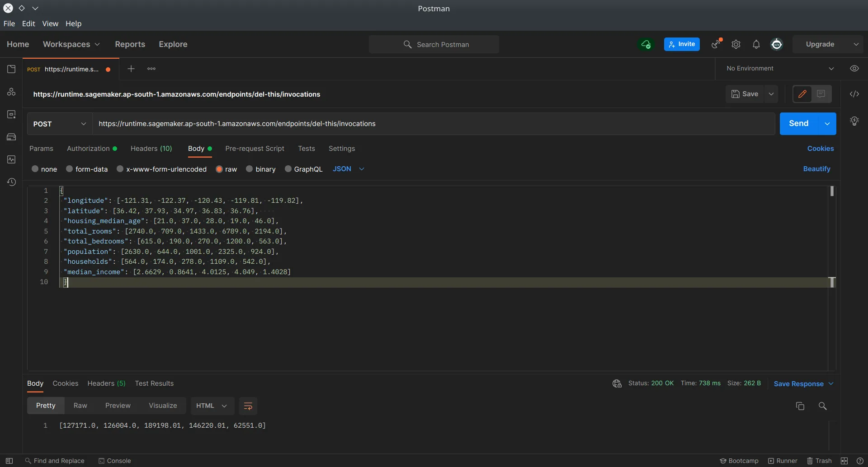Image resolution: width=868 pixels, height=467 pixels.
Task: Open the Help menu
Action: coord(73,23)
